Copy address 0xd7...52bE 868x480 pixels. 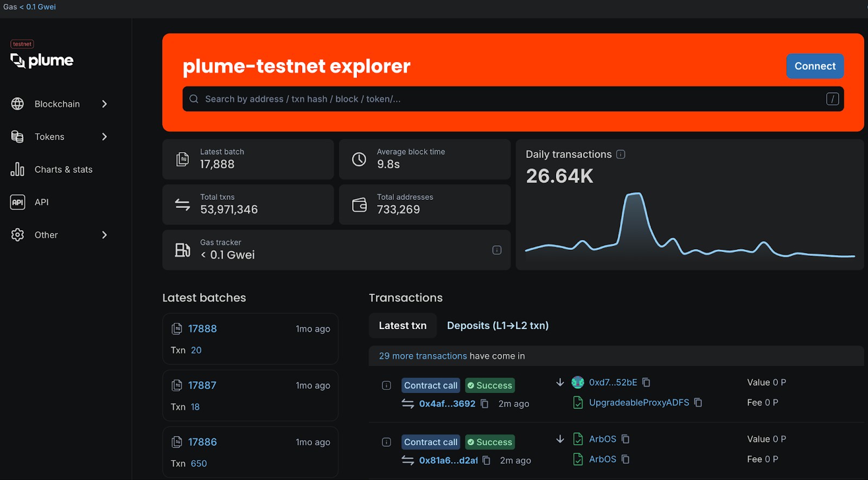coord(646,382)
